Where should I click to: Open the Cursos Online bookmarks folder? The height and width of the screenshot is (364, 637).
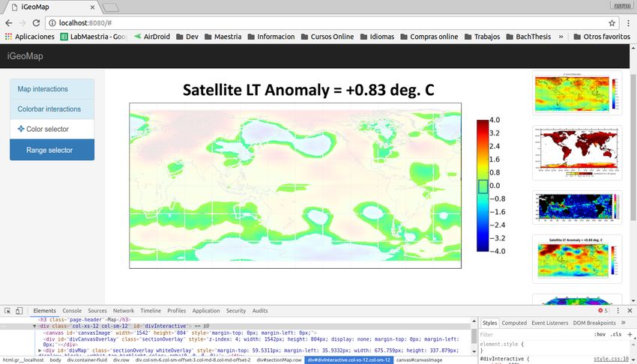pyautogui.click(x=327, y=37)
